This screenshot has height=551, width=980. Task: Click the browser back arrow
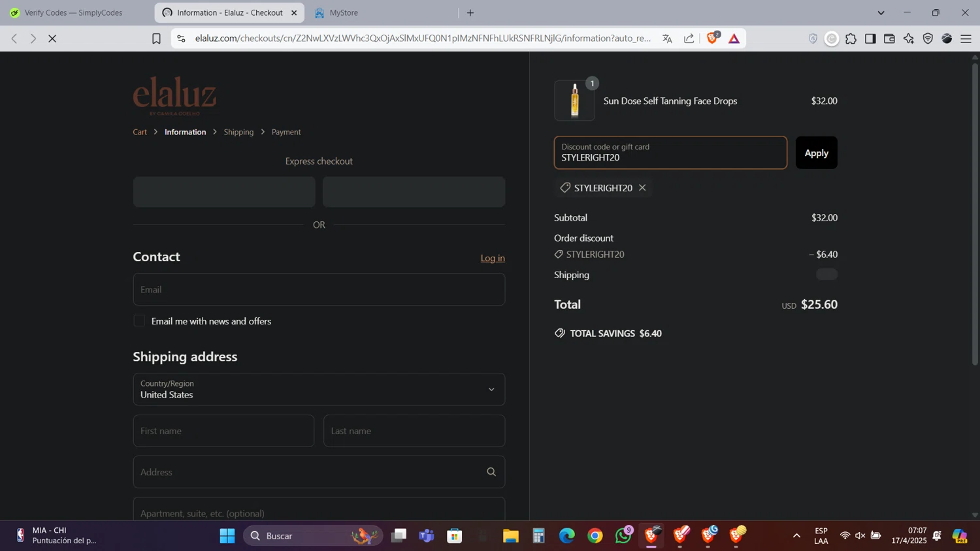[x=14, y=39]
